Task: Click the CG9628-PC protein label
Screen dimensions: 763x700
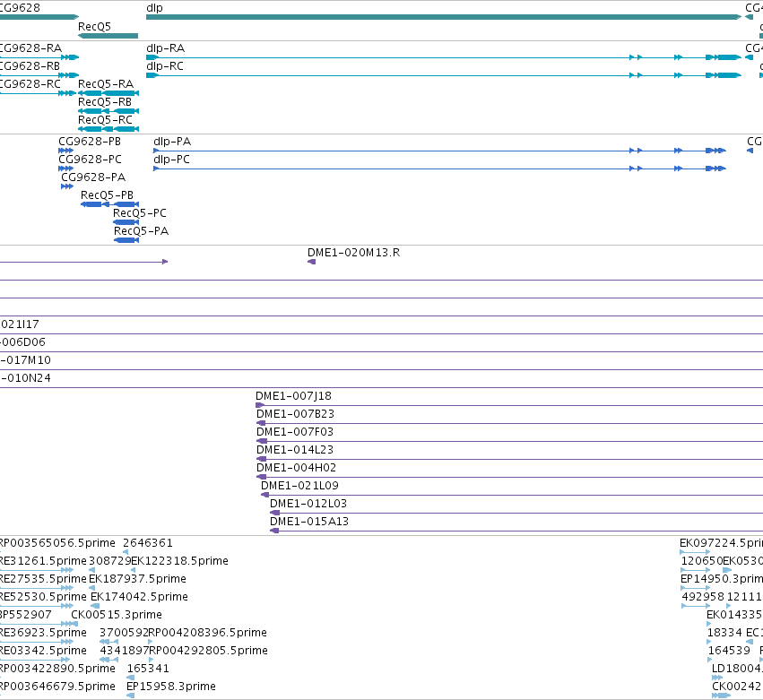Action: click(90, 160)
